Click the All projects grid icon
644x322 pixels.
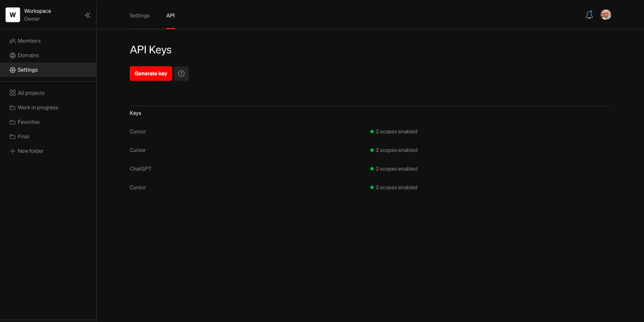coord(13,93)
